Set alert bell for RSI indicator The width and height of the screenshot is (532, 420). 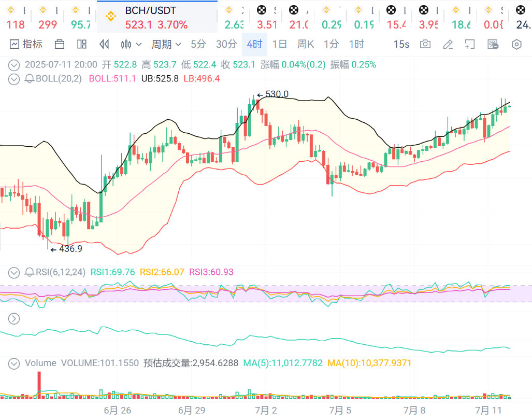pyautogui.click(x=30, y=272)
